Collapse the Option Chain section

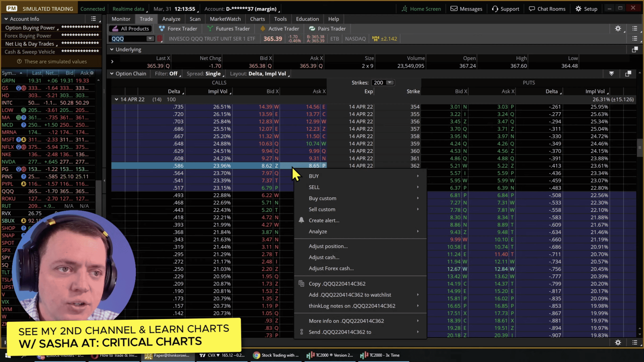click(112, 74)
